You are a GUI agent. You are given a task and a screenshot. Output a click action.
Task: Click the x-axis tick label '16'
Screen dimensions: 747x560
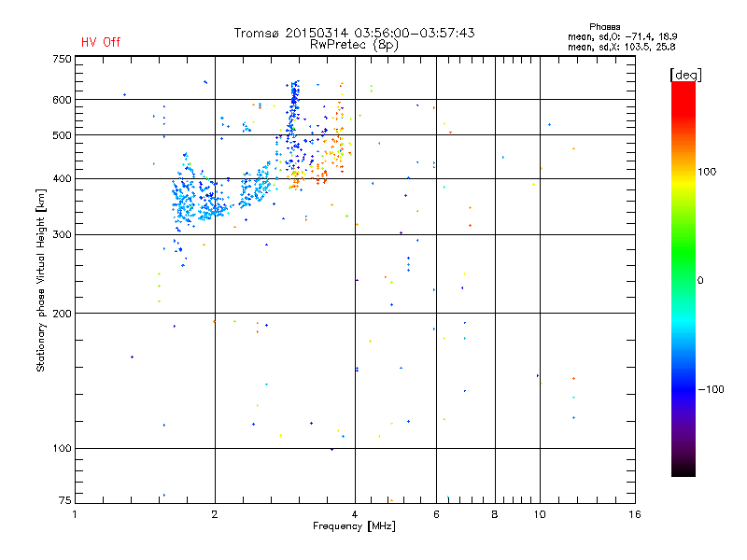point(635,514)
